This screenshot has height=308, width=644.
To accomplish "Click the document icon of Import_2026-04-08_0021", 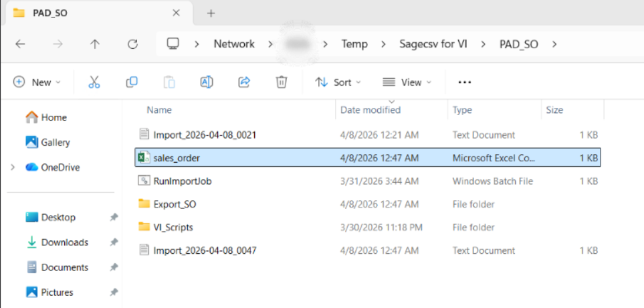I will tap(144, 134).
